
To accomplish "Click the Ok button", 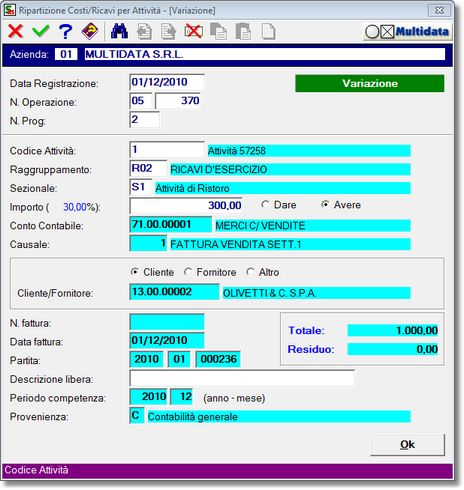I will pos(407,444).
